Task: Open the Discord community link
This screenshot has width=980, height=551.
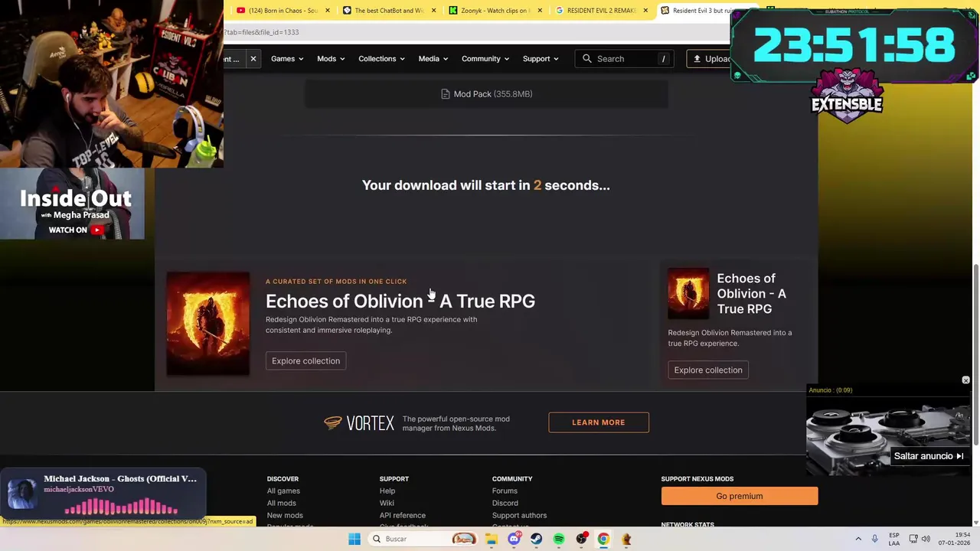Action: (x=505, y=504)
